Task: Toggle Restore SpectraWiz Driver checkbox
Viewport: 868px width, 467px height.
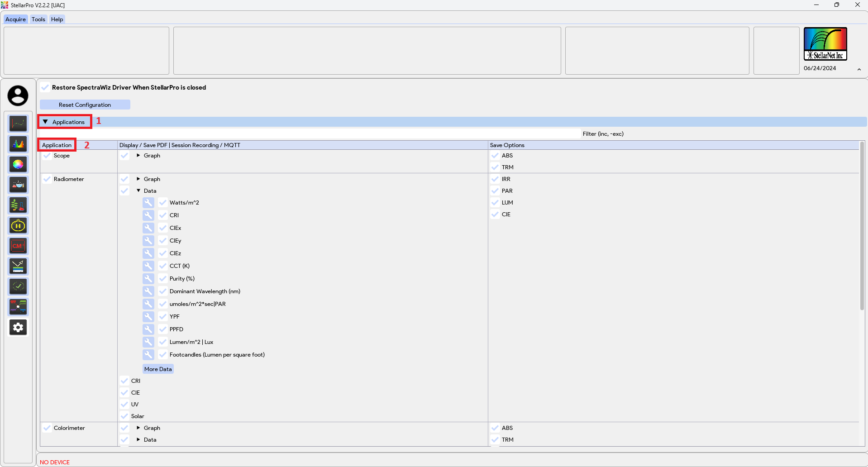Action: pyautogui.click(x=45, y=87)
